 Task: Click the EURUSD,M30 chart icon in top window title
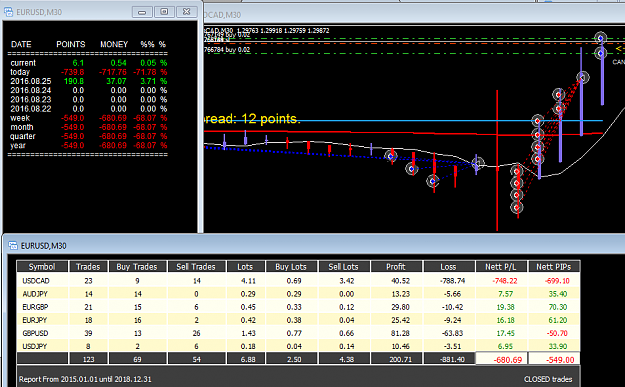8,12
